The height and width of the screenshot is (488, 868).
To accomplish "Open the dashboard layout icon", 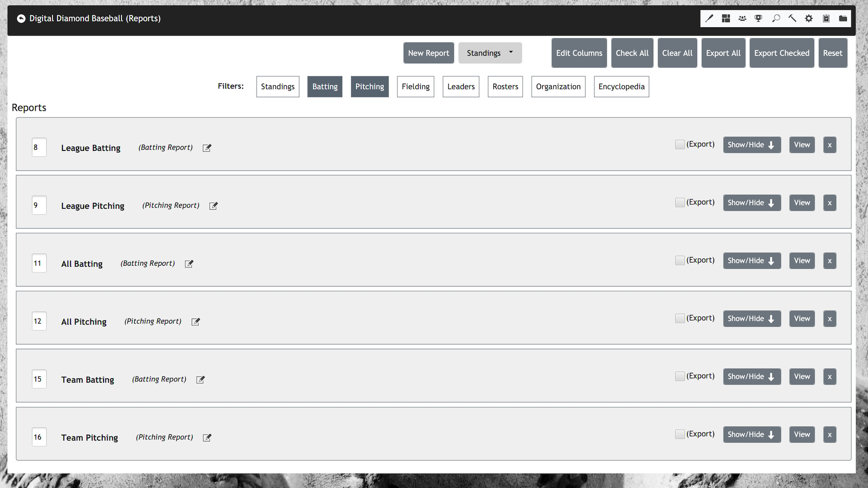I will pos(726,18).
